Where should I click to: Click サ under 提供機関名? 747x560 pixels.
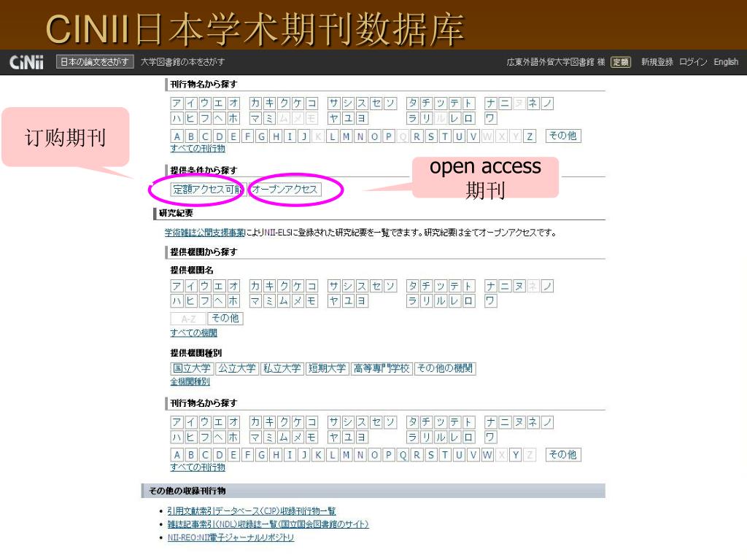[334, 286]
